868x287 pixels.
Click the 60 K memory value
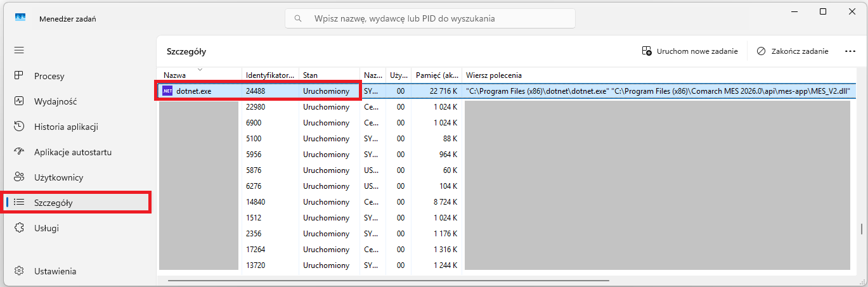(450, 170)
